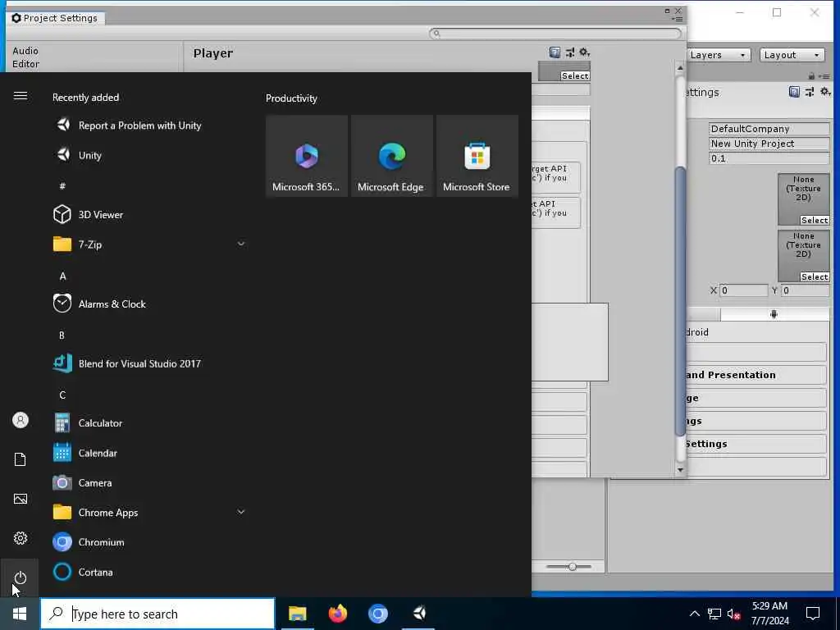Adjust the zoom slider below Project Settings
The width and height of the screenshot is (840, 630).
tap(572, 567)
